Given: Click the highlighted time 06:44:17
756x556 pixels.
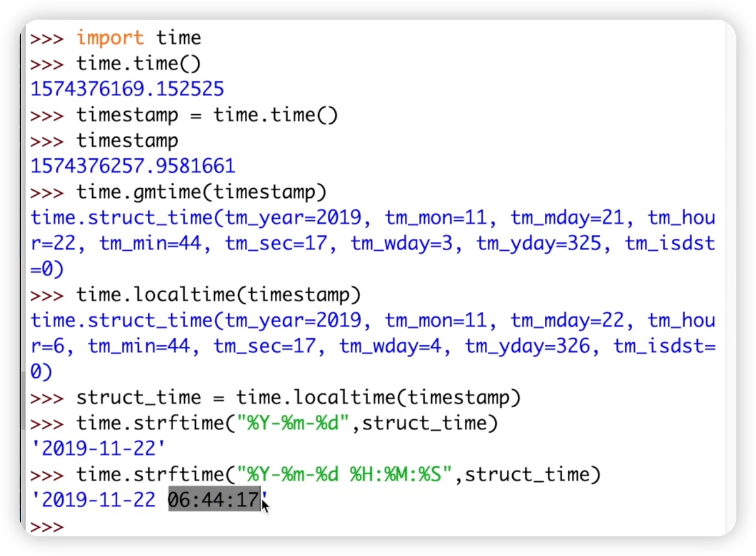Looking at the screenshot, I should [x=214, y=500].
